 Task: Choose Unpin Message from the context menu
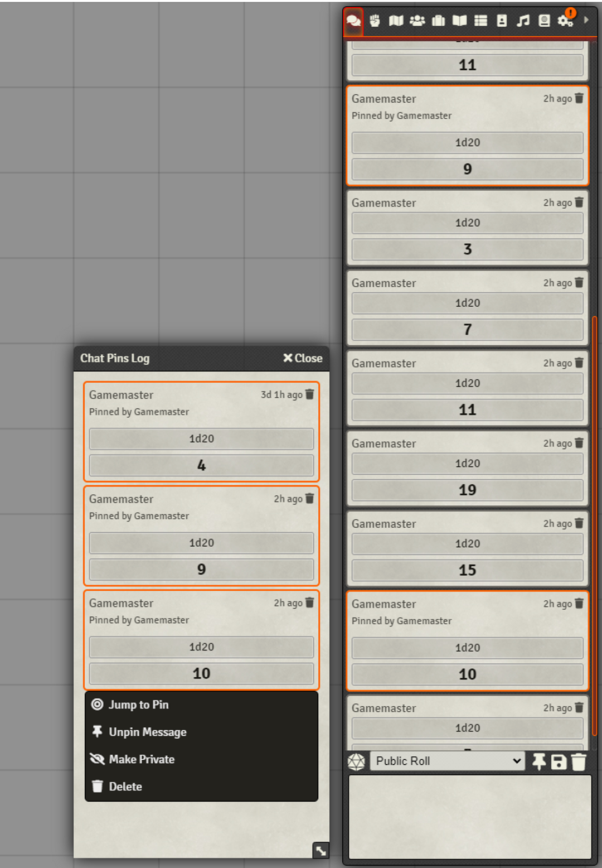point(147,732)
